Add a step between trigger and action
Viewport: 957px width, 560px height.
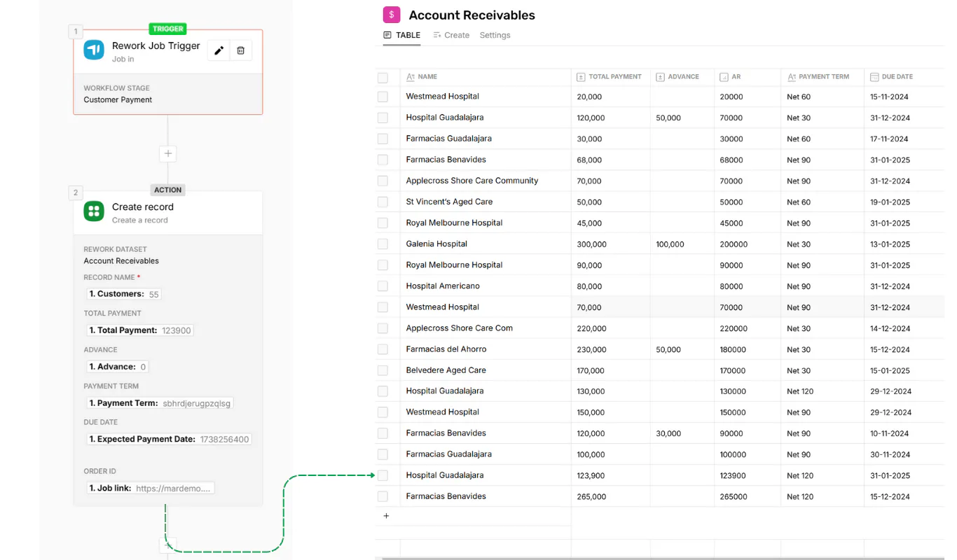(167, 153)
